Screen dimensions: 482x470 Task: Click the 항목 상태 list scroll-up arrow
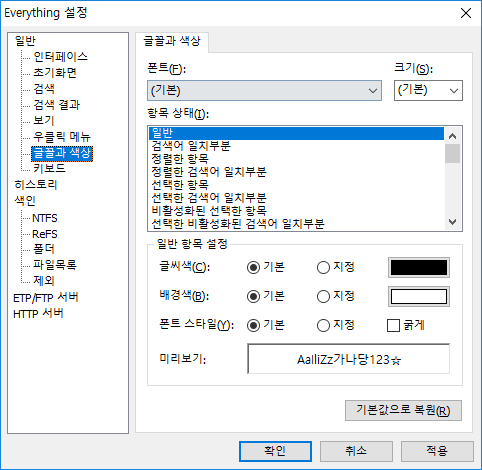click(452, 136)
